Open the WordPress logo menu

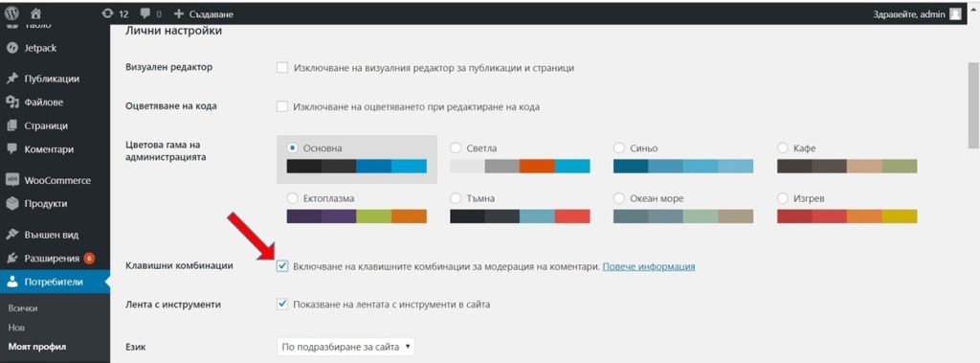11,12
